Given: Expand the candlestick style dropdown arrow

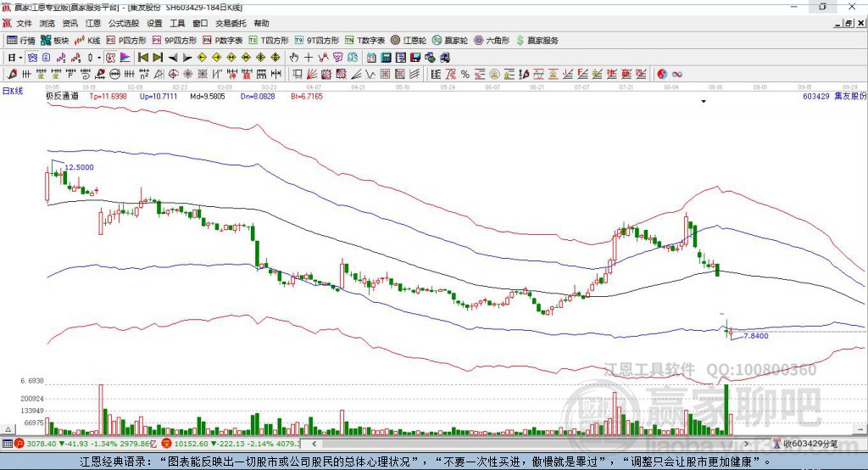Looking at the screenshot, I should click(99, 58).
